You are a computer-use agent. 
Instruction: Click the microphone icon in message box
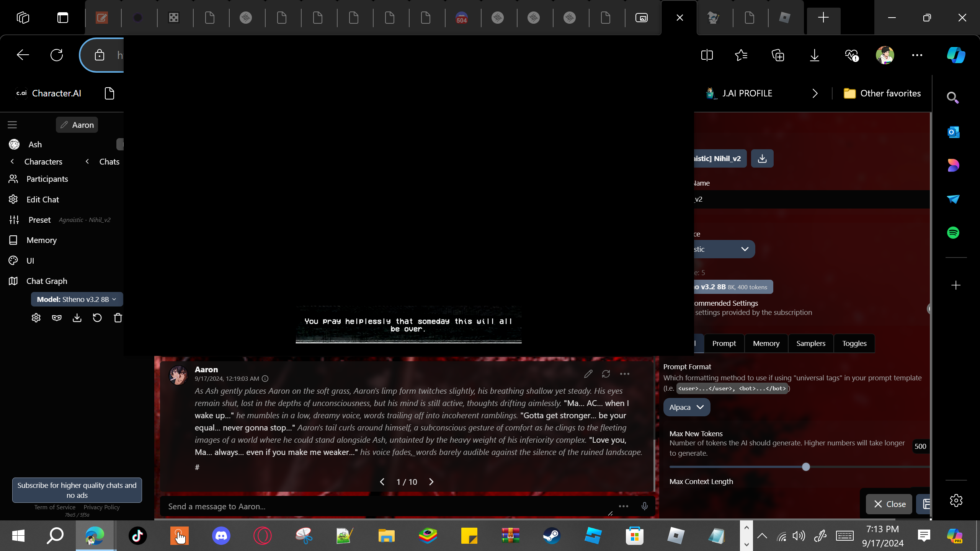(x=644, y=506)
